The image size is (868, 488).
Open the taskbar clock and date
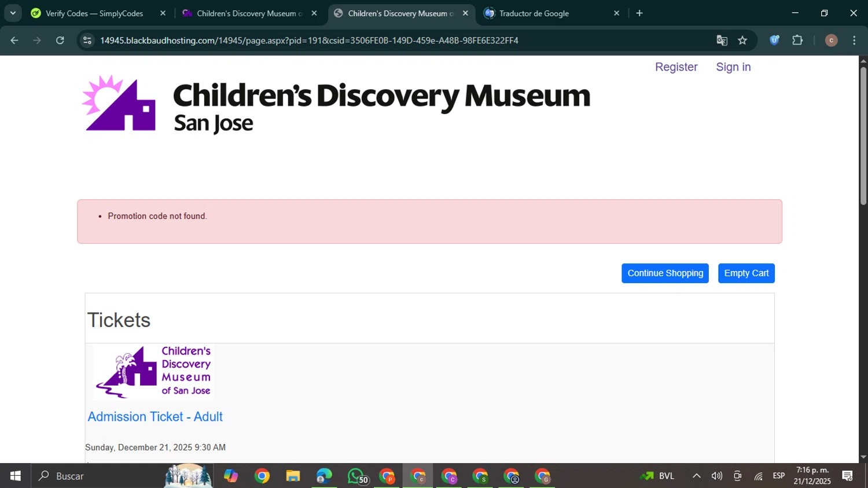[812, 476]
